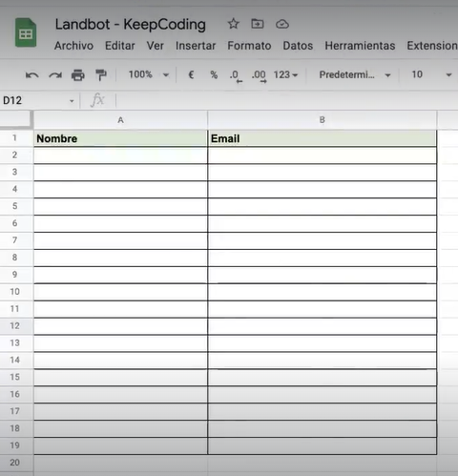Click the Redo arrow icon

click(x=55, y=75)
